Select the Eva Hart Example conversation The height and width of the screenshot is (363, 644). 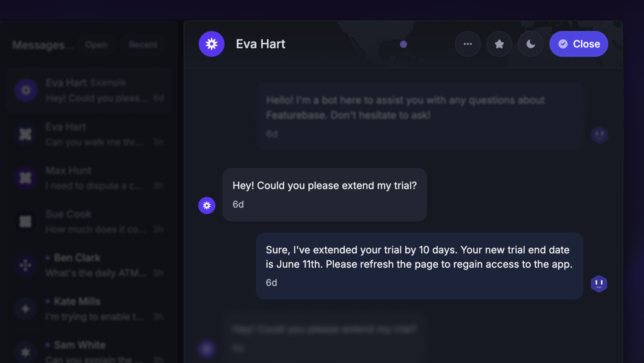[x=90, y=90]
